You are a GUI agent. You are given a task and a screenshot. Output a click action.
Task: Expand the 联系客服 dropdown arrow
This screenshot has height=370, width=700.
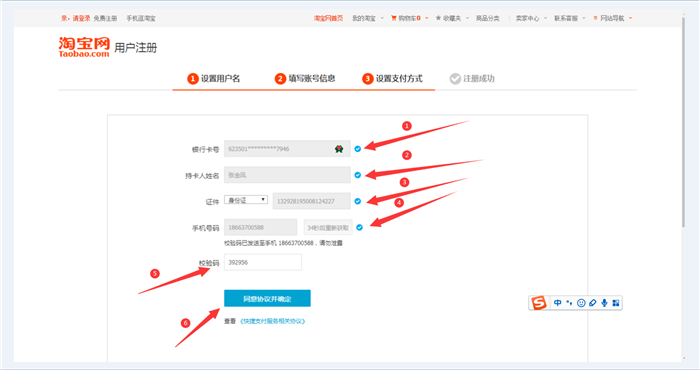point(583,18)
